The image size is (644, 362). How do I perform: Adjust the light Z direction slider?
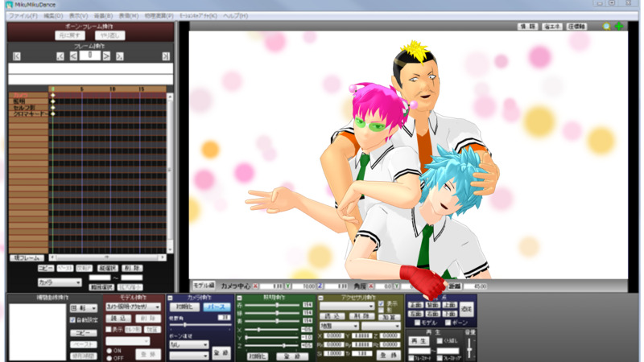point(272,345)
